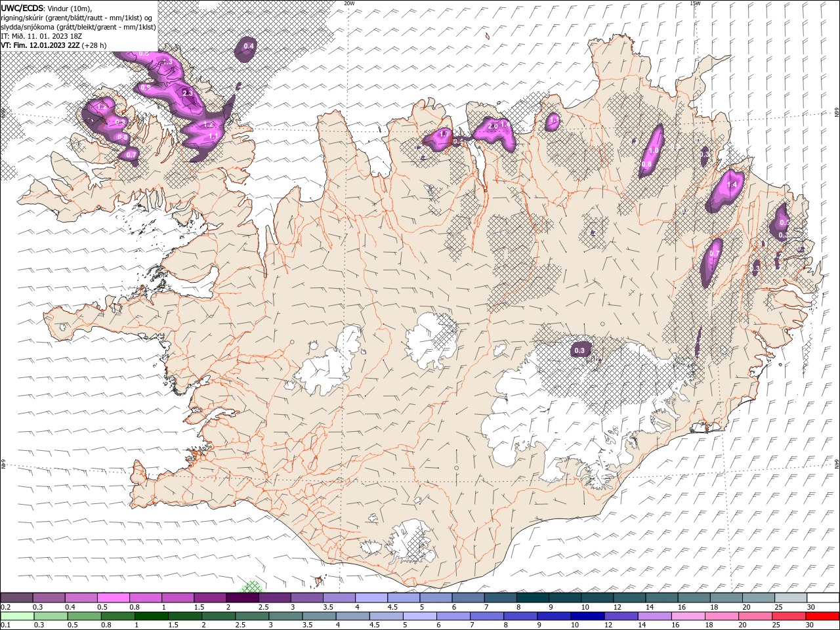Click the 'VT: Fim. 12.01.2023 22Z (+28 h)' line

click(54, 45)
